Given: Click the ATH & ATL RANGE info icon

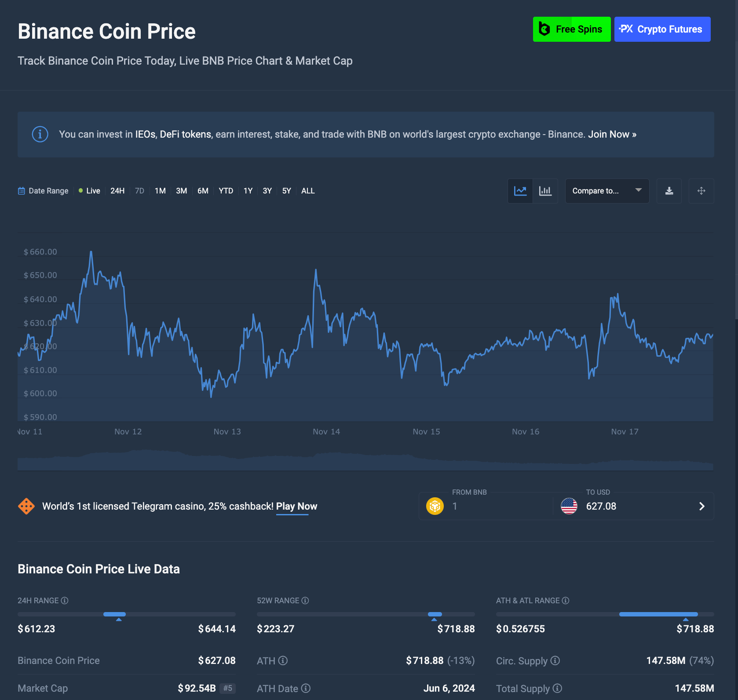Looking at the screenshot, I should 566,601.
